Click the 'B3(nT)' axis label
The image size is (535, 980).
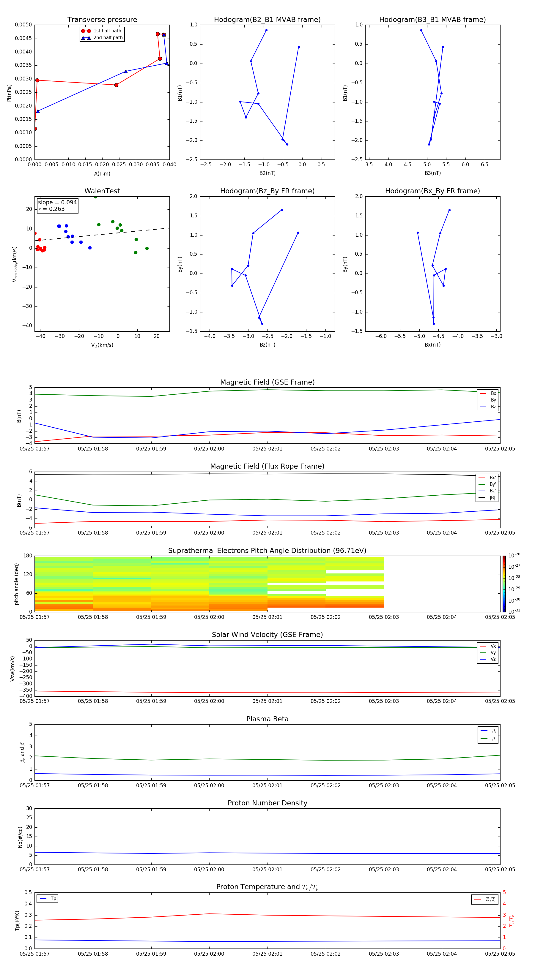click(x=432, y=173)
